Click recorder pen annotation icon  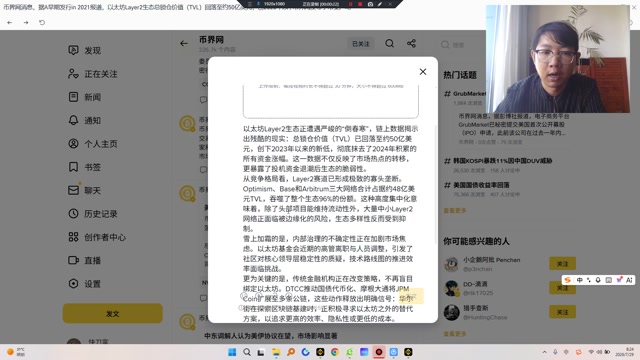(380, 4)
